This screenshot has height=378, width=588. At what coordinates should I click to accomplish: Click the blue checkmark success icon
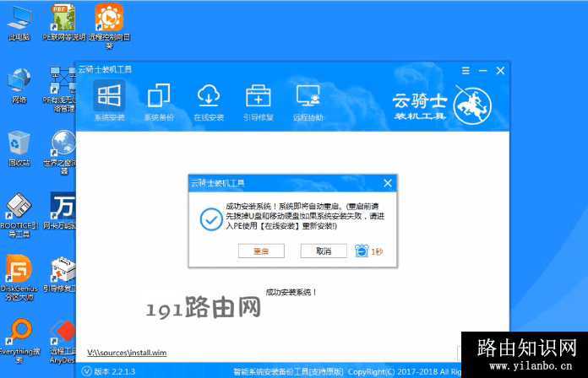(211, 219)
